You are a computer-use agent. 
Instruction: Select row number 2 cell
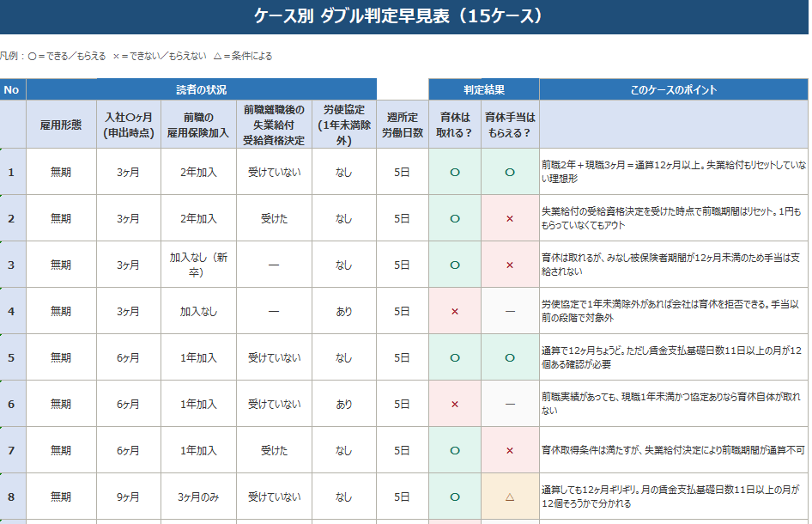point(11,218)
